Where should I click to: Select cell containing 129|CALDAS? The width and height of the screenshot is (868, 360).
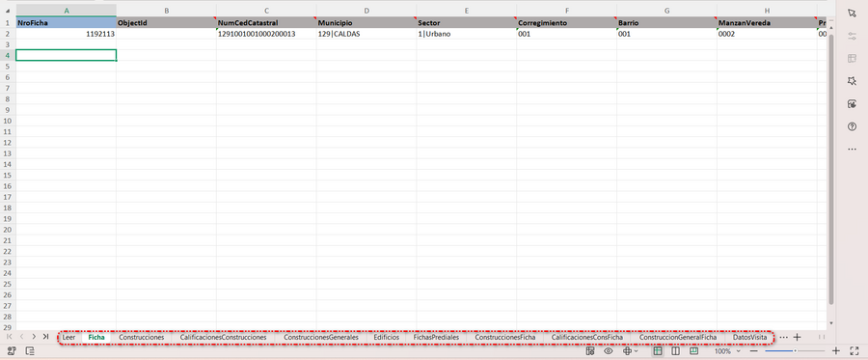[x=366, y=34]
